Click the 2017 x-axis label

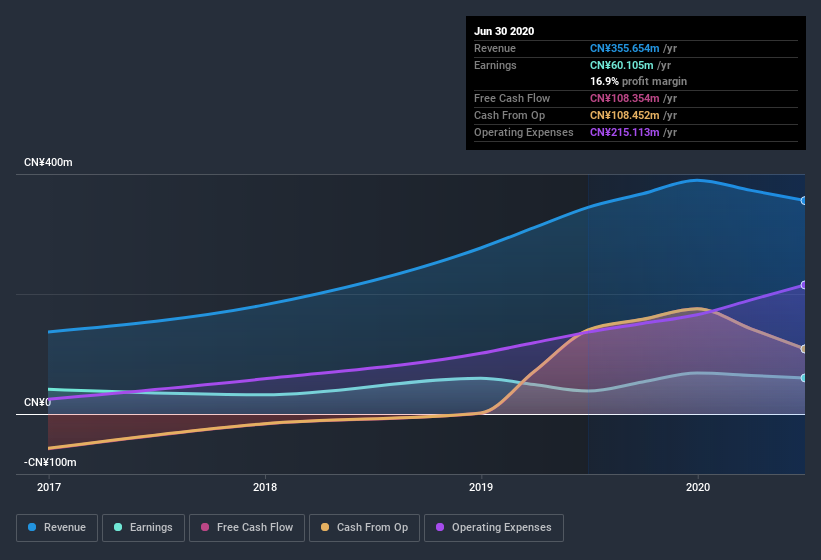point(49,487)
